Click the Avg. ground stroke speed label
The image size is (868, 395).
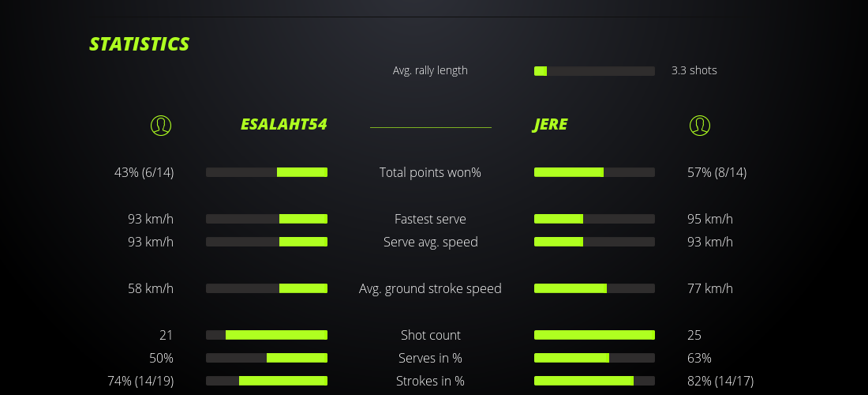point(430,288)
